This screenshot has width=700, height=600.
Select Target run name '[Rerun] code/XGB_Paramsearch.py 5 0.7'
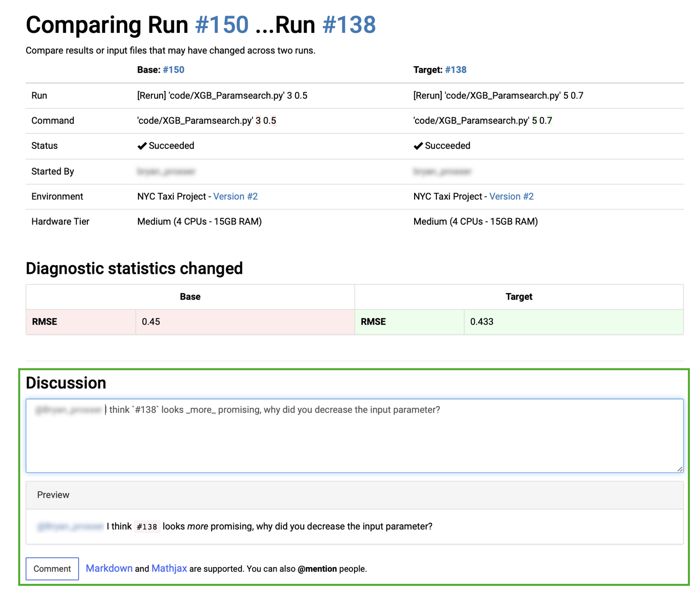(x=498, y=95)
